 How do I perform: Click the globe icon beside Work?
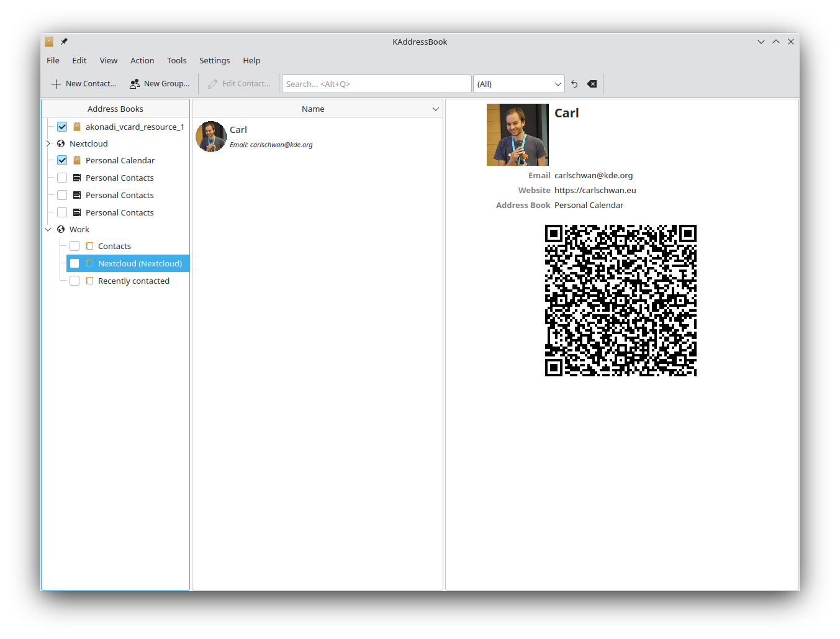pos(61,230)
